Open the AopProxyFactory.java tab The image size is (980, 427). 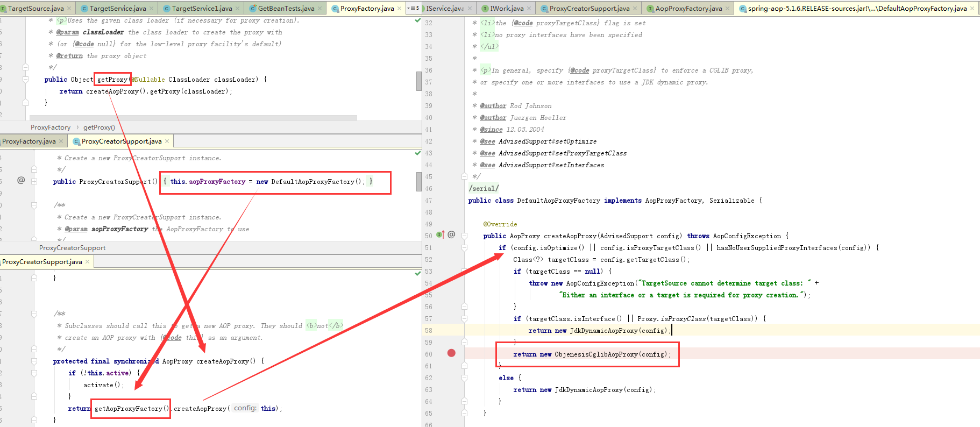click(688, 8)
